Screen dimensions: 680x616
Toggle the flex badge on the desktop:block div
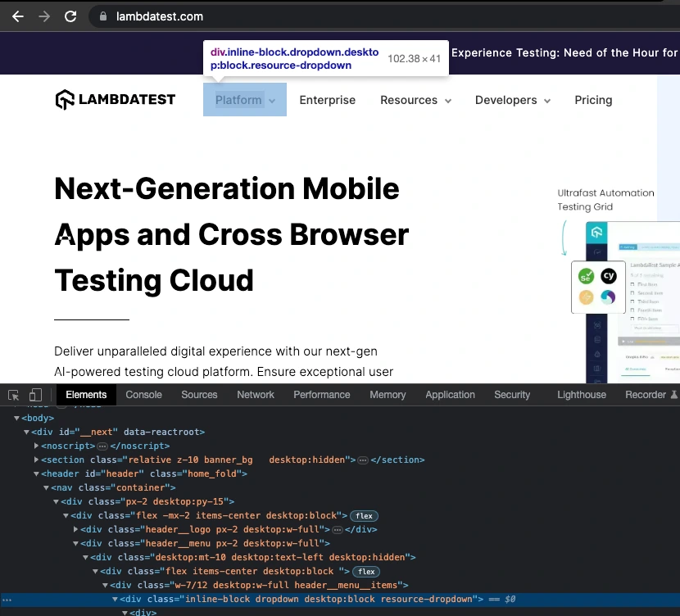coord(365,571)
